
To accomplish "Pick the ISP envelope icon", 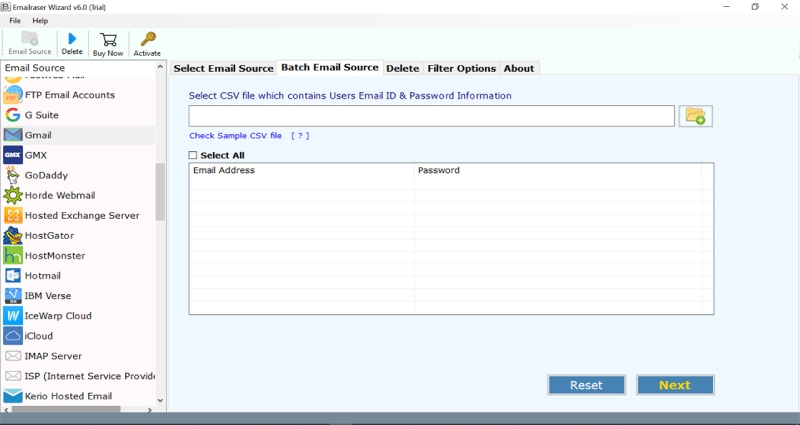I will click(13, 376).
